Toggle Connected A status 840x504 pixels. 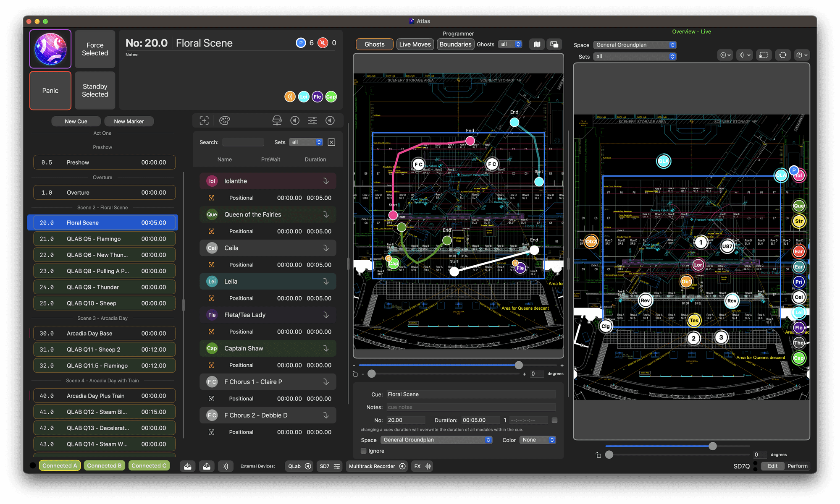point(60,466)
